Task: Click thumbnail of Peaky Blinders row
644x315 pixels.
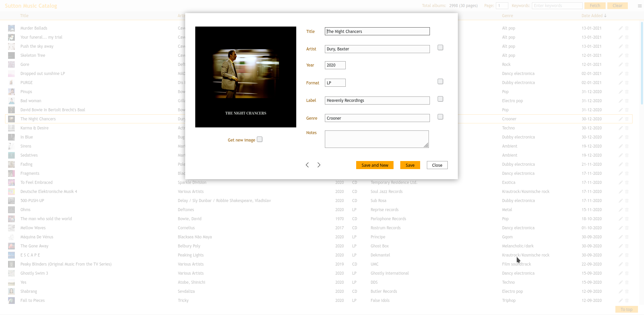Action: click(x=11, y=264)
